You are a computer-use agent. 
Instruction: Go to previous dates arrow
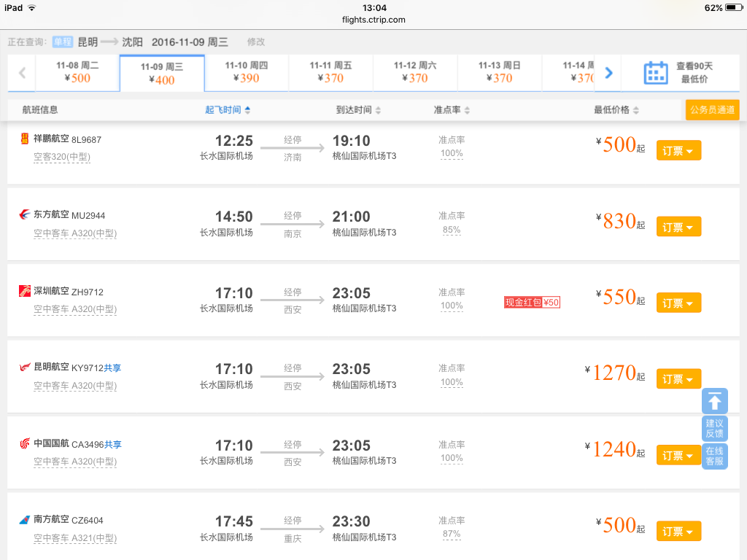point(22,73)
